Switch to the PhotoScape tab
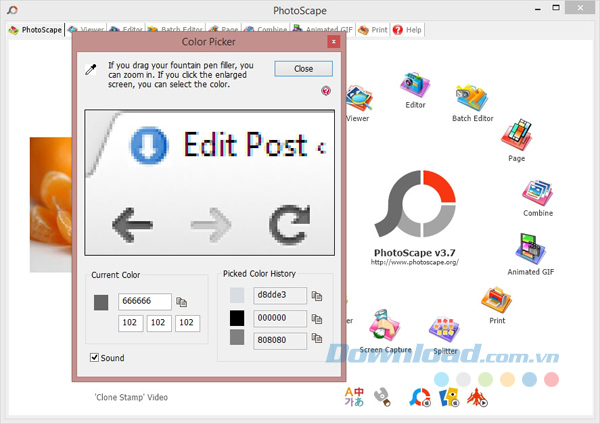The height and width of the screenshot is (424, 600). [35, 30]
